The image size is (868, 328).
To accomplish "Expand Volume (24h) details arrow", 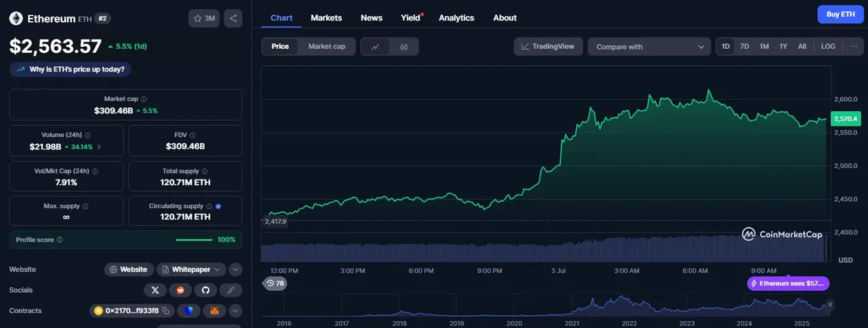I will 100,147.
